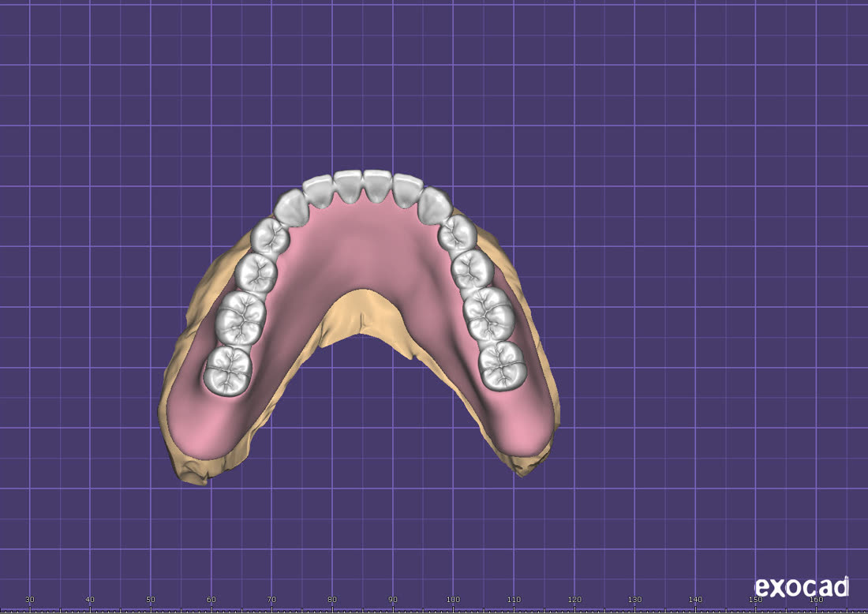Select the rearmost molar on the image's left side
Image resolution: width=868 pixels, height=614 pixels.
pyautogui.click(x=227, y=371)
